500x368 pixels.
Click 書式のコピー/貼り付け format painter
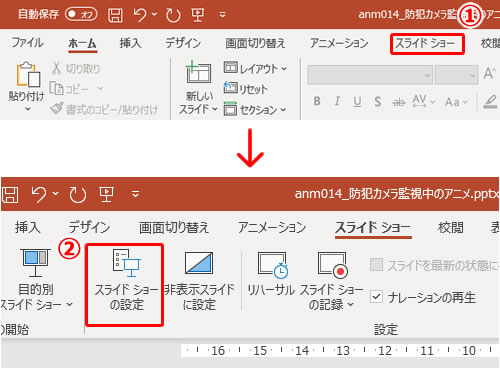pyautogui.click(x=104, y=109)
